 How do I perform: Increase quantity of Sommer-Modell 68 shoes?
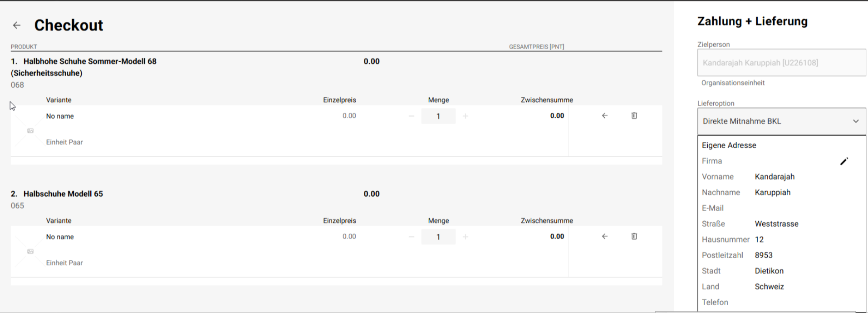point(465,116)
